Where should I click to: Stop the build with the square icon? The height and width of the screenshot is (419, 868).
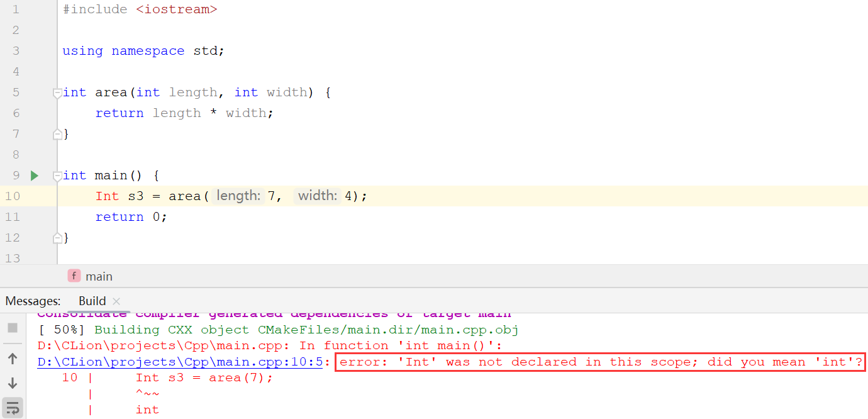click(x=13, y=328)
